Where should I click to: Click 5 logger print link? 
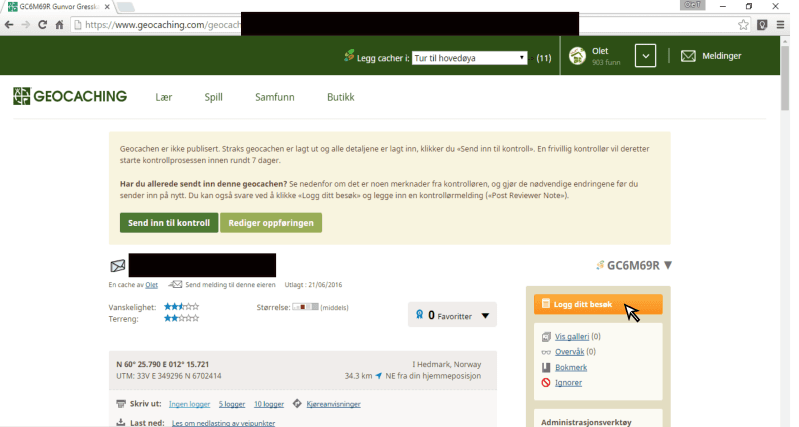232,404
